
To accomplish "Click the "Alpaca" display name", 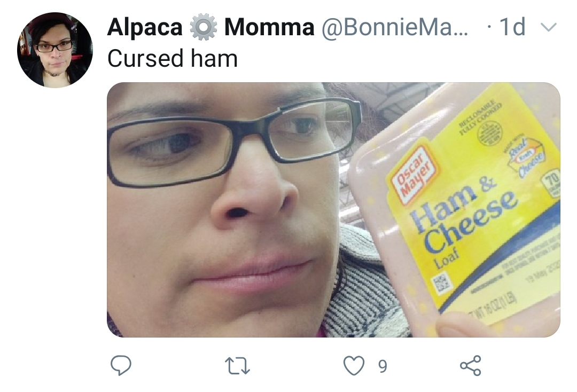I will (x=145, y=27).
